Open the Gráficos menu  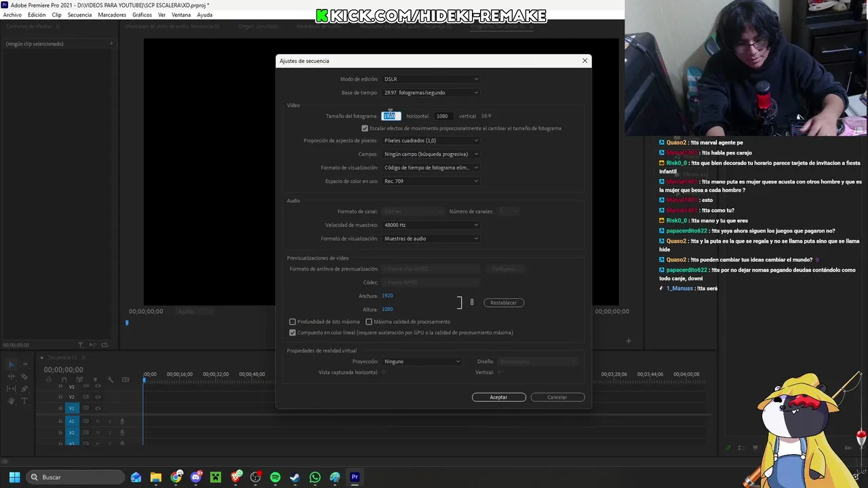point(142,15)
